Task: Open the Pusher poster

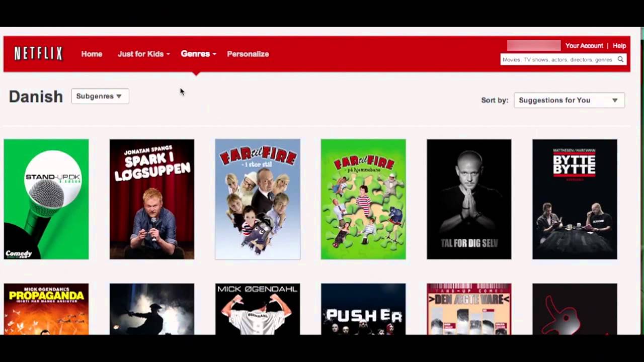Action: pos(363,309)
